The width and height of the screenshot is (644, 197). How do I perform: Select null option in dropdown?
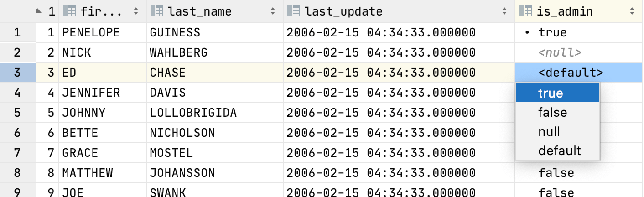[x=549, y=132]
